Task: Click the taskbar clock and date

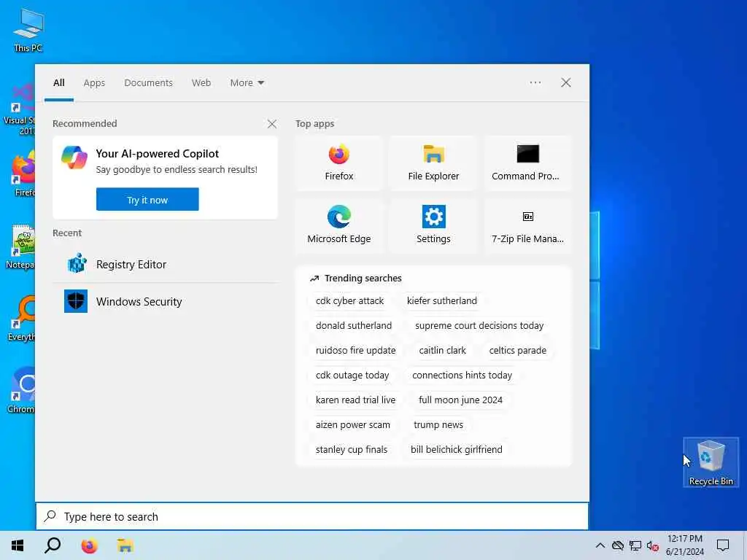Action: click(x=684, y=545)
